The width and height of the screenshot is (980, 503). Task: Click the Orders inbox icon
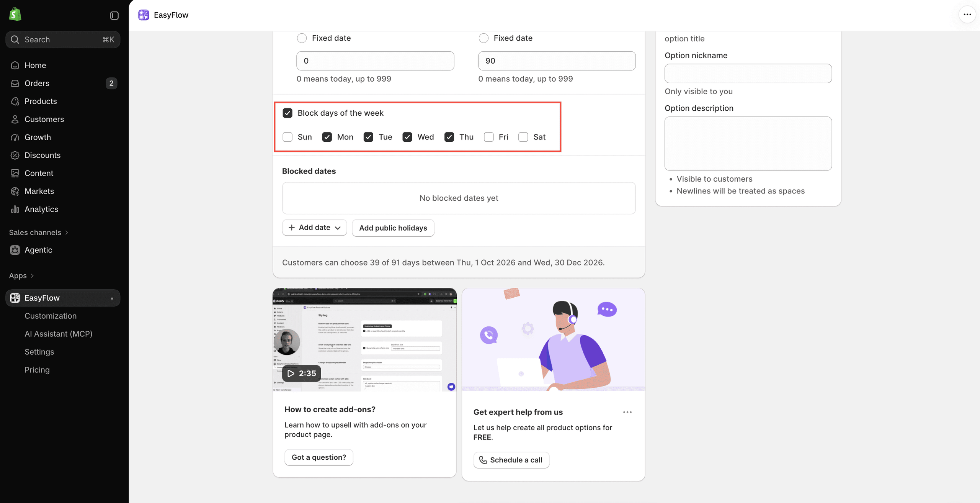15,83
